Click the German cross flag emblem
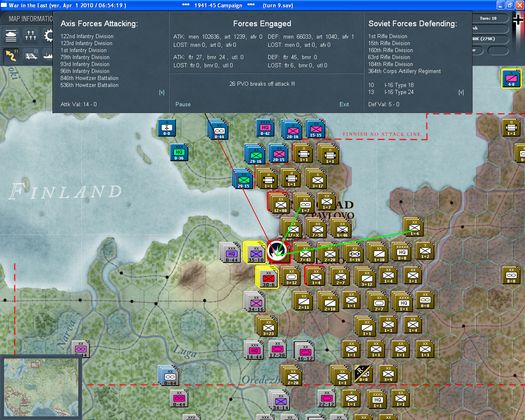The image size is (525, 420). point(518,19)
